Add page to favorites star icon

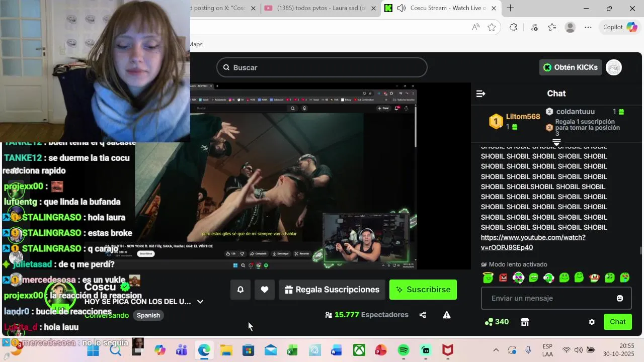coord(492,27)
